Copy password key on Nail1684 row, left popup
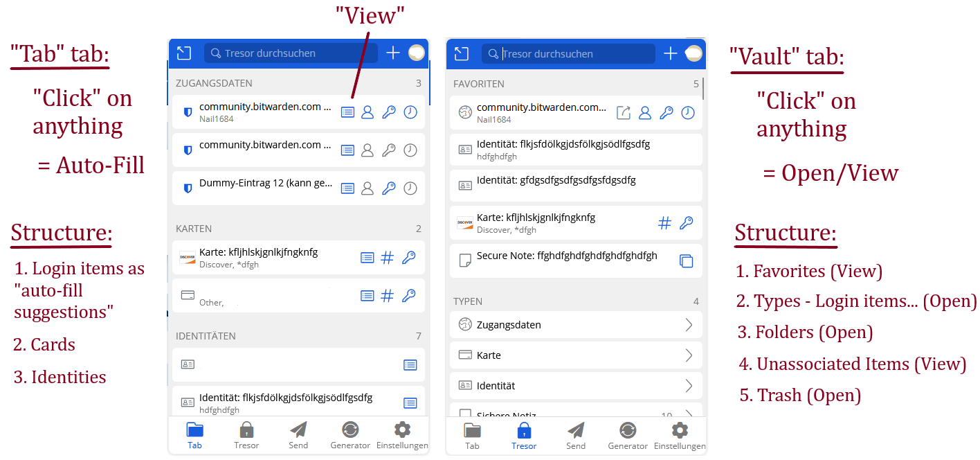This screenshot has height=460, width=980. tap(389, 112)
